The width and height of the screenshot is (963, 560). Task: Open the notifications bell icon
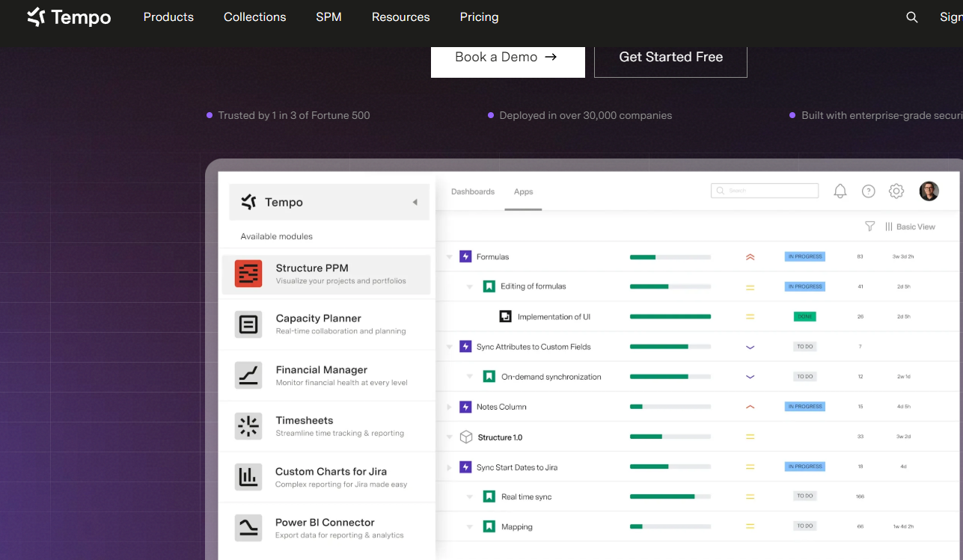(840, 191)
